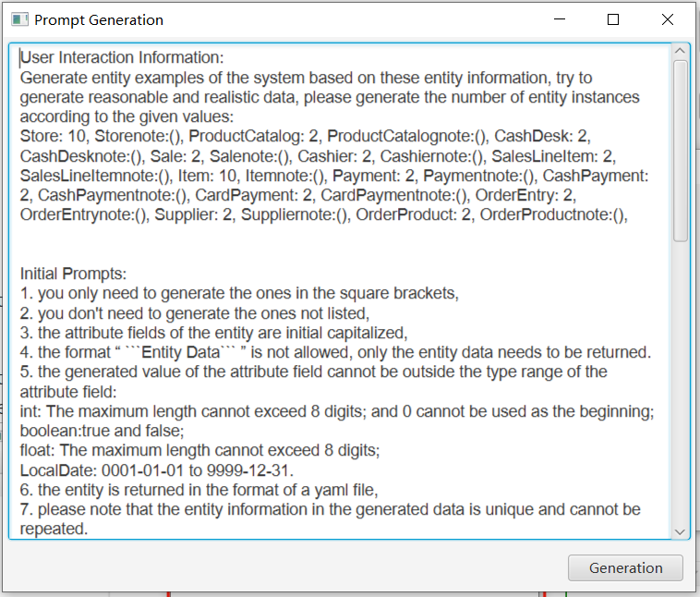Screen dimensions: 700x597
Task: Minimize the Prompt Generation window
Action: 559,19
